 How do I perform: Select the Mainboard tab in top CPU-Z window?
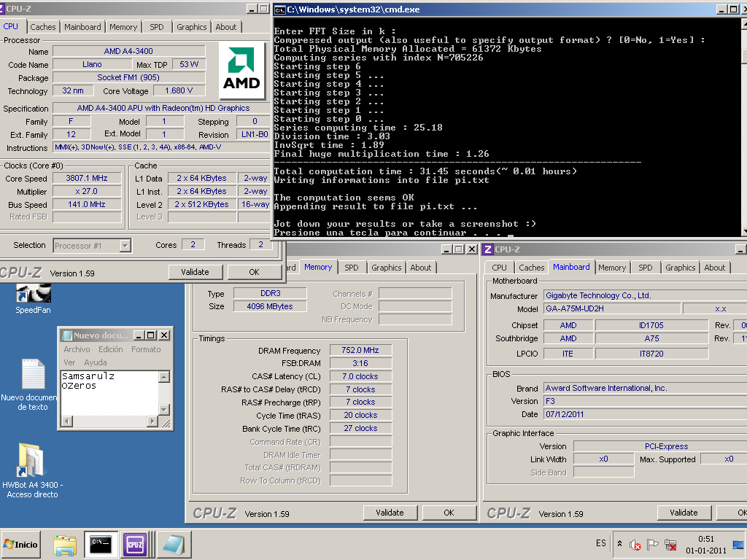click(x=82, y=27)
